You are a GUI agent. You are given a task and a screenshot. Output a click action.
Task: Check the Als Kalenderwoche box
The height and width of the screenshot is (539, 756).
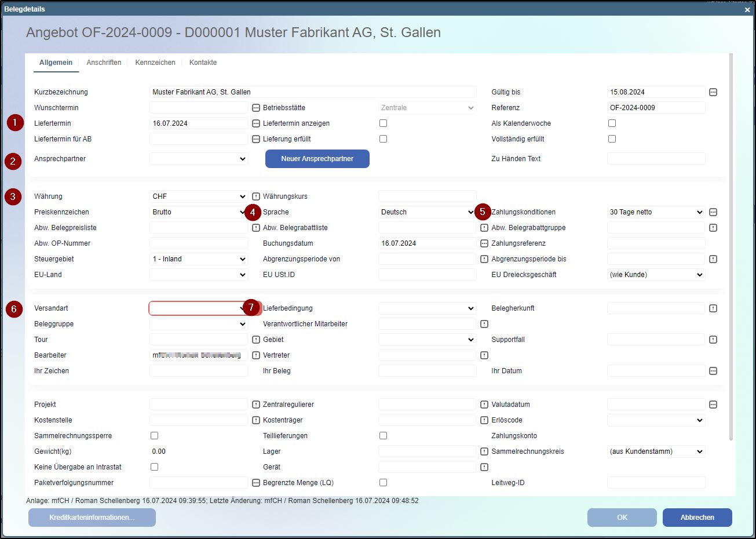(x=612, y=123)
